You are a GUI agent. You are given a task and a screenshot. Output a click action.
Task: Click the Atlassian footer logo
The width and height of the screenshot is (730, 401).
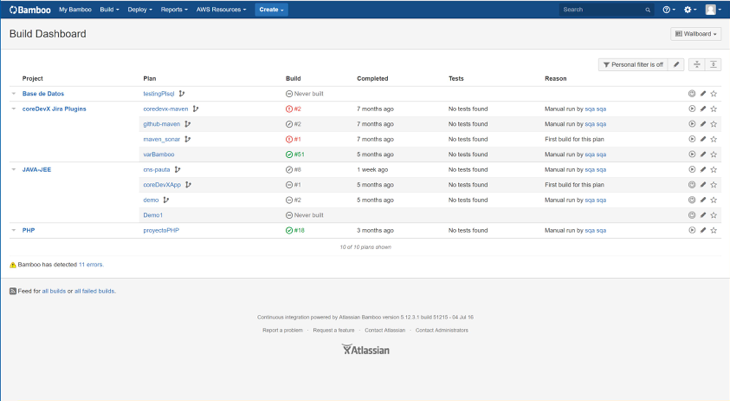tap(365, 350)
